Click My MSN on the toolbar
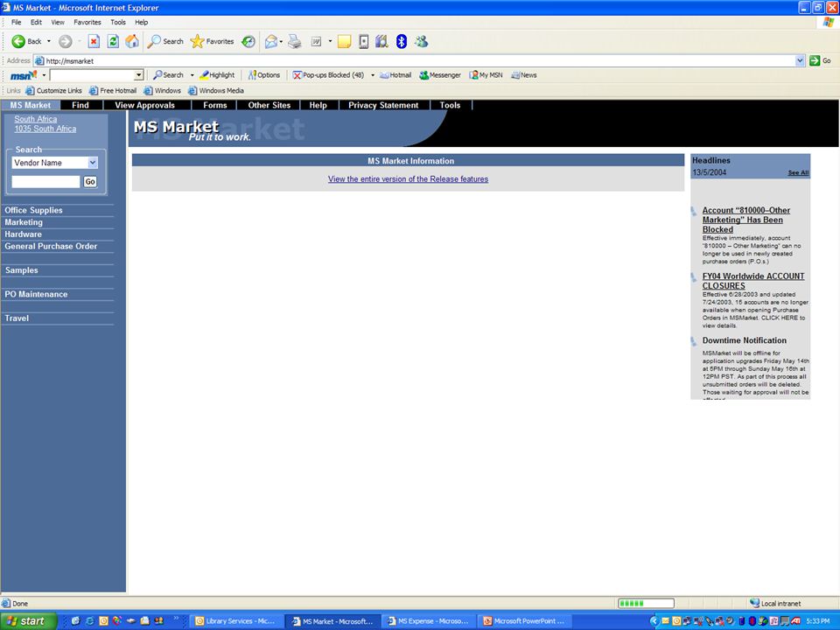The image size is (840, 630). [486, 75]
